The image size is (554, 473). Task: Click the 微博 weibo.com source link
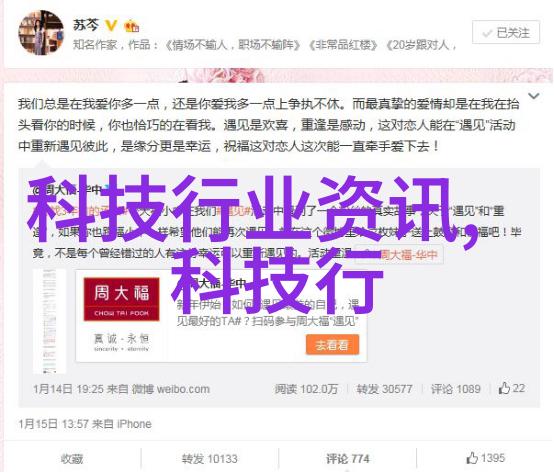[171, 389]
